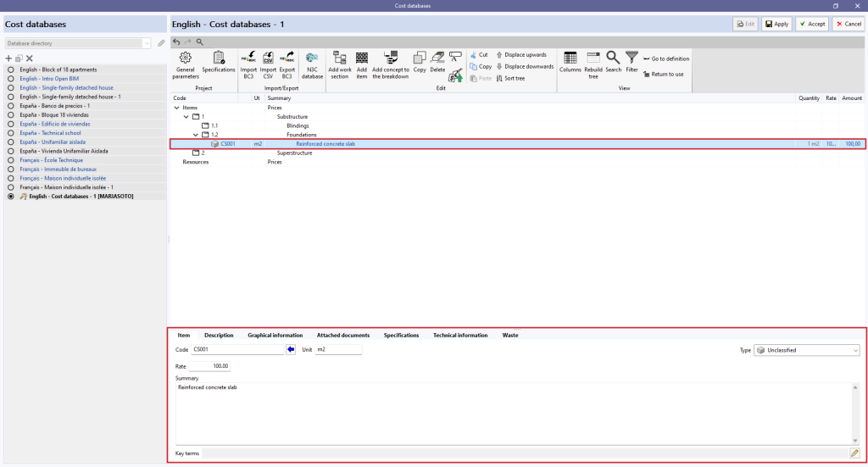The height and width of the screenshot is (467, 868).
Task: Select España - Technical school radio
Action: pos(10,133)
